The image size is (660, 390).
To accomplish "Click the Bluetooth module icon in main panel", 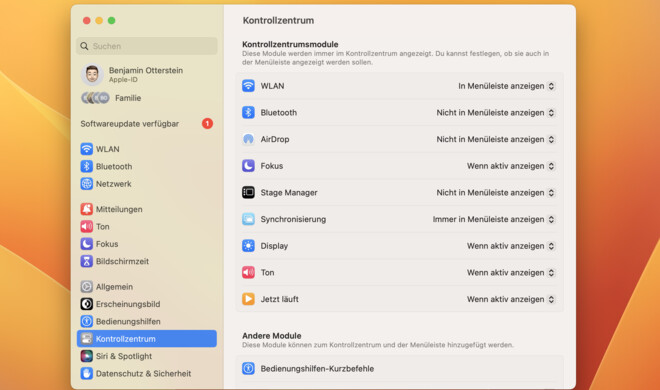I will coord(248,112).
